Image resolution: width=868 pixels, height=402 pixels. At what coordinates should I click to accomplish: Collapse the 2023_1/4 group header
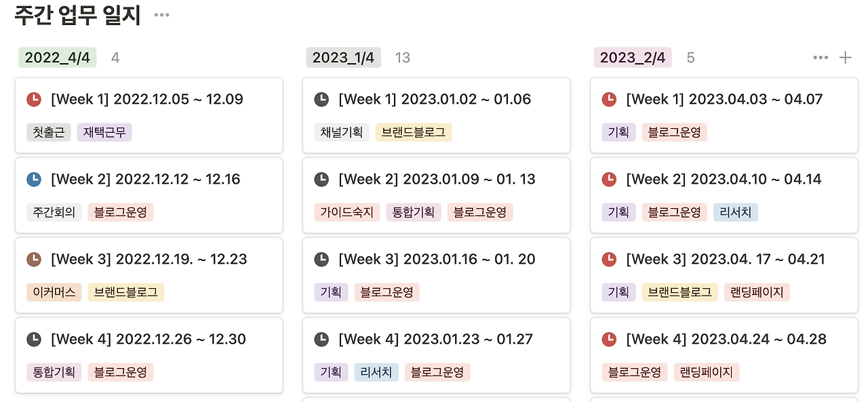tap(343, 58)
